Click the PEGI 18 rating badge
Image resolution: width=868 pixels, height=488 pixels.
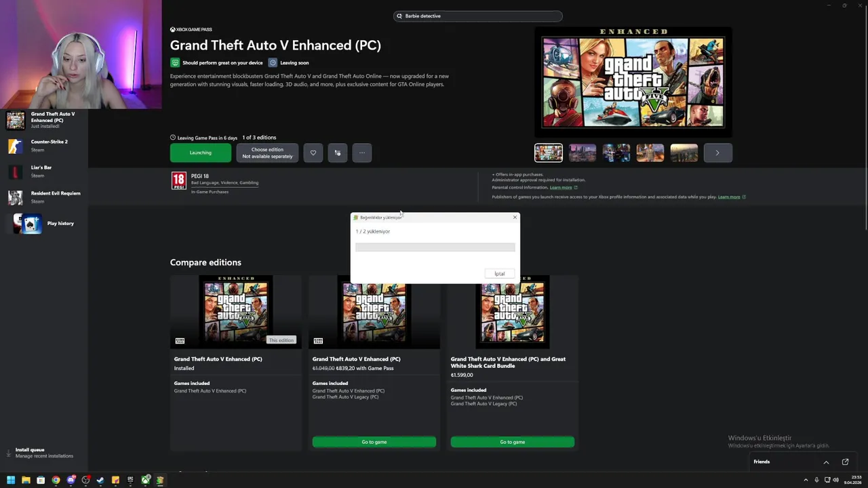tap(179, 180)
